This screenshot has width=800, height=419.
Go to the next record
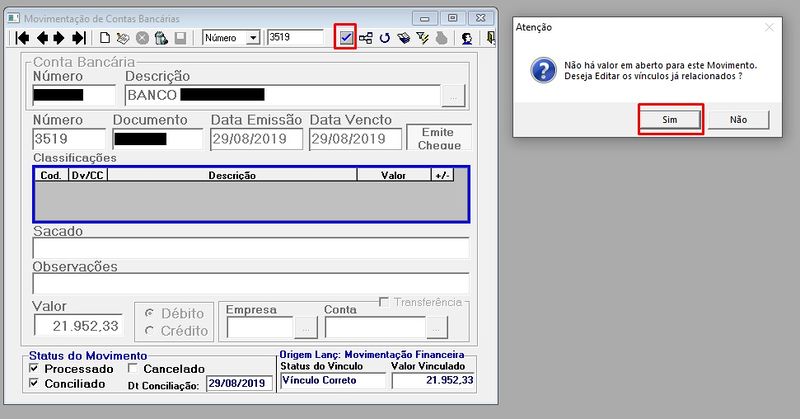click(x=59, y=38)
